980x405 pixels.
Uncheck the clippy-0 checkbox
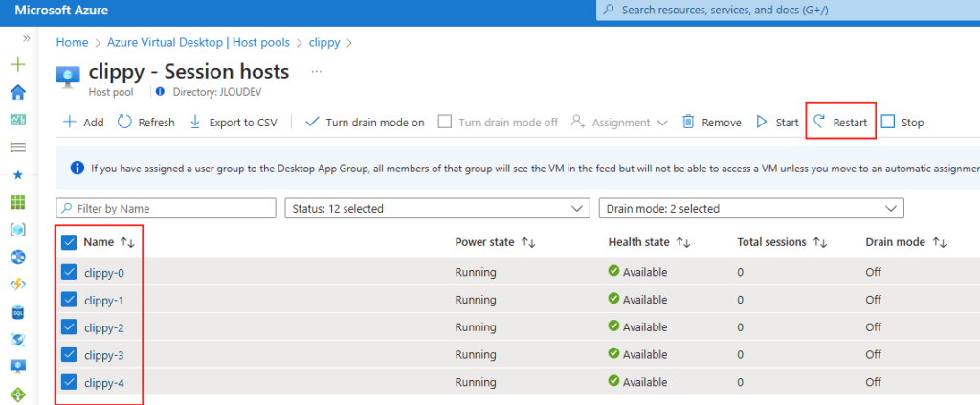(69, 272)
